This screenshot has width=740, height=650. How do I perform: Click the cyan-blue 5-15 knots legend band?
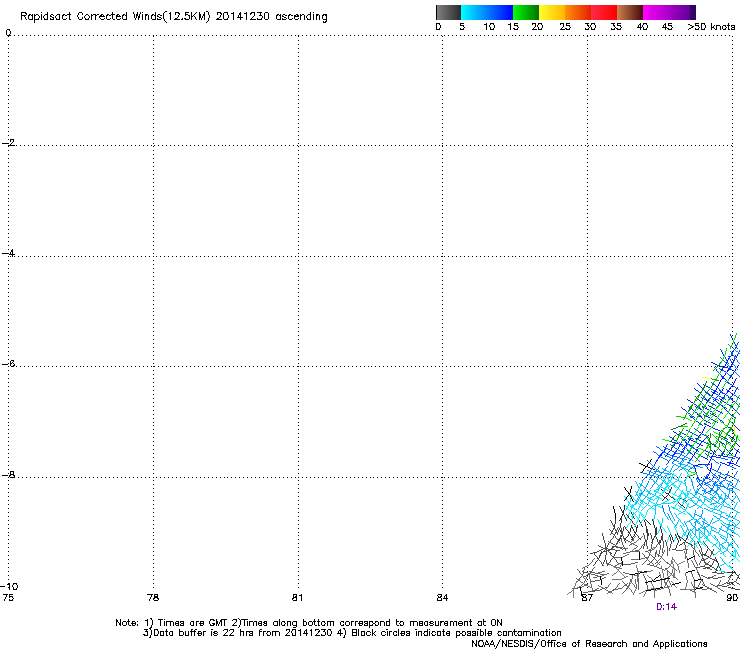[487, 12]
